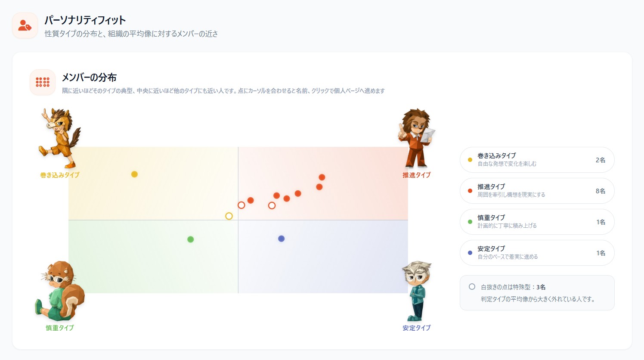Open the hollow yellow member dot
Viewport: 644px width, 360px height.
pos(229,216)
